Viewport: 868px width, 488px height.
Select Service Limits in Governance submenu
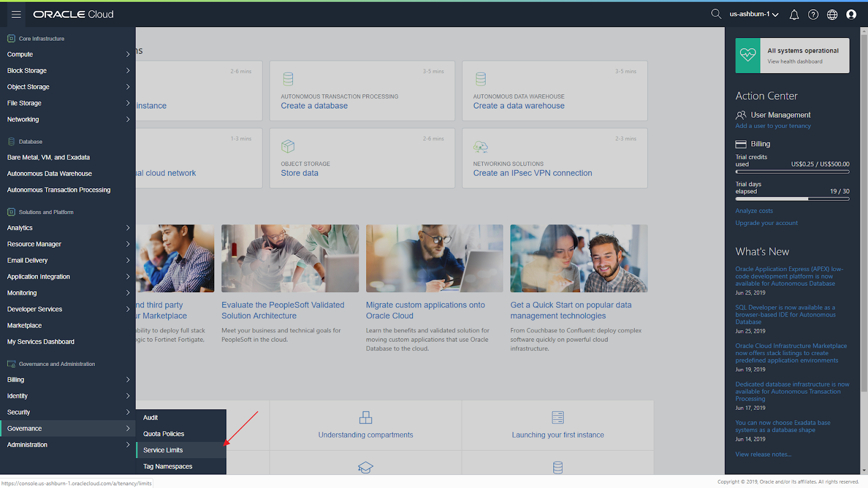(x=163, y=450)
